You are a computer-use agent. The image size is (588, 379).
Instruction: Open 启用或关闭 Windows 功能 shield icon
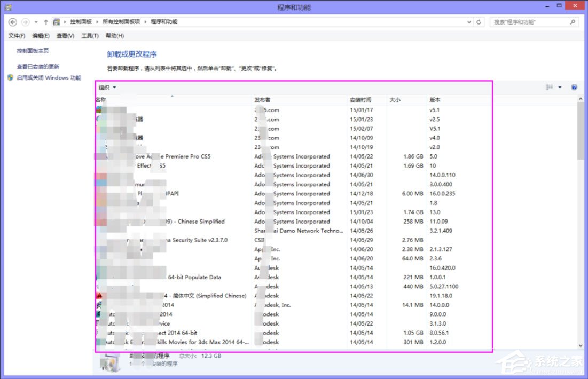pyautogui.click(x=10, y=77)
